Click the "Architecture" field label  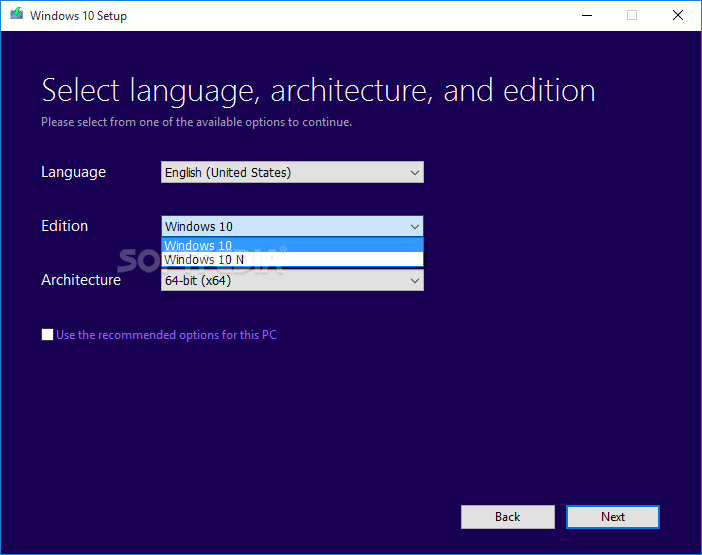click(81, 280)
